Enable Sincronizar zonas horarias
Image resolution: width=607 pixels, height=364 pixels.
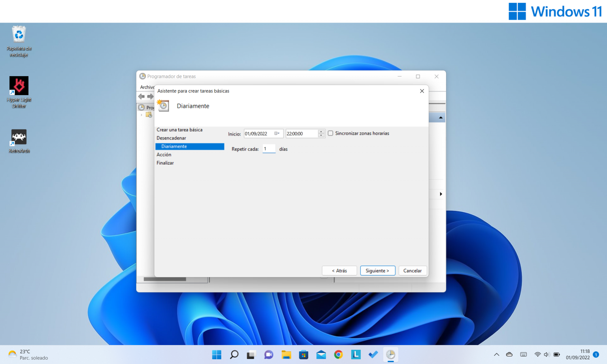click(x=330, y=133)
